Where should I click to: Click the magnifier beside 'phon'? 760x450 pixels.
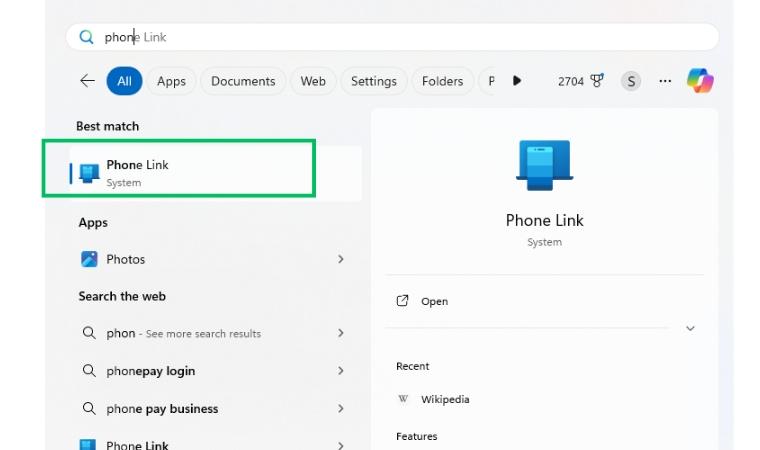pos(89,333)
